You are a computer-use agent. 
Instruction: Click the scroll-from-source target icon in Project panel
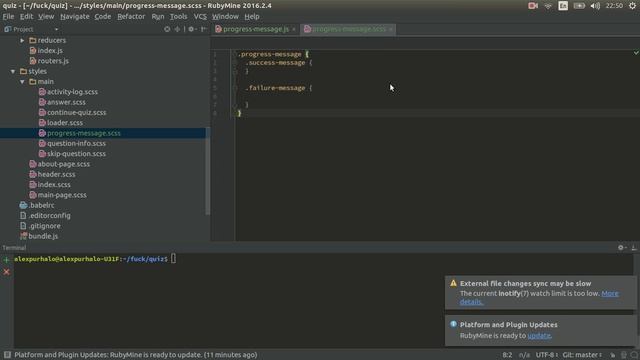pyautogui.click(x=167, y=29)
